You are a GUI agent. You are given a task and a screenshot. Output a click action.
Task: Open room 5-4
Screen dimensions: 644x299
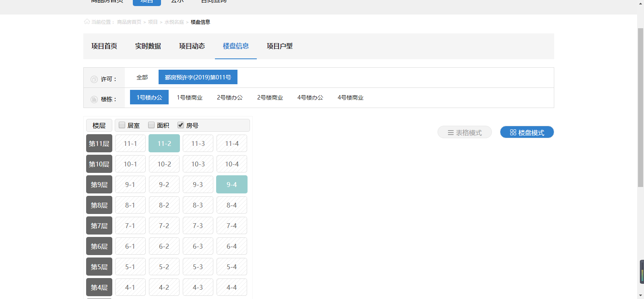232,267
